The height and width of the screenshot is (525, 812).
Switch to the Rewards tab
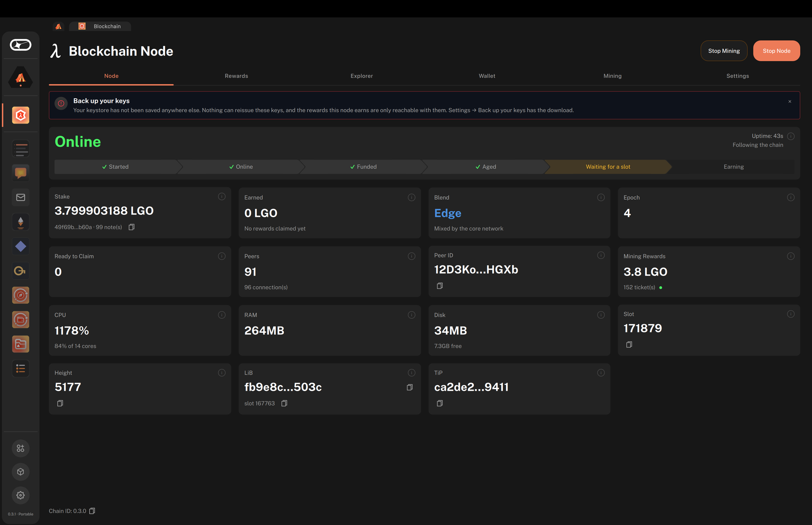(236, 76)
